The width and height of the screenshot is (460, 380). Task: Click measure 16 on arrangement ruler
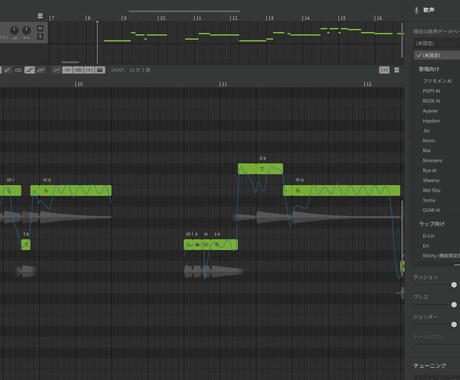(x=378, y=18)
